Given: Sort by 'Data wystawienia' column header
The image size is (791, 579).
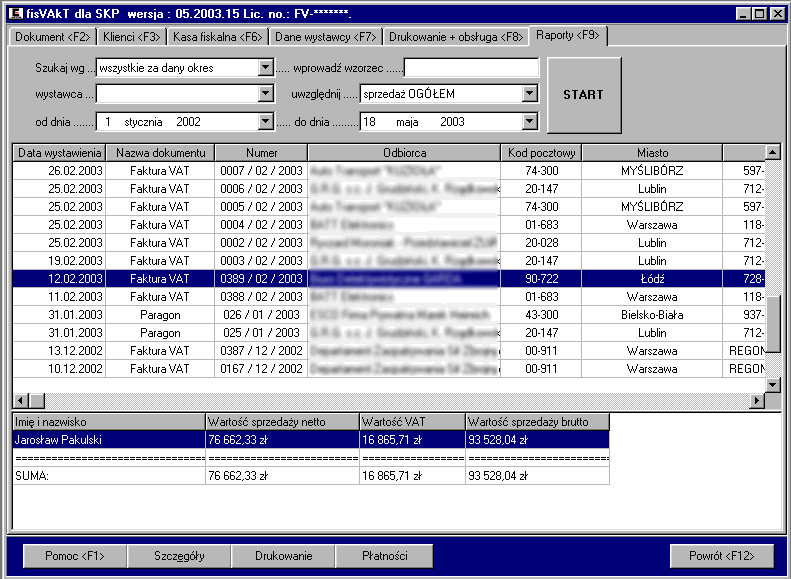Looking at the screenshot, I should 59,153.
